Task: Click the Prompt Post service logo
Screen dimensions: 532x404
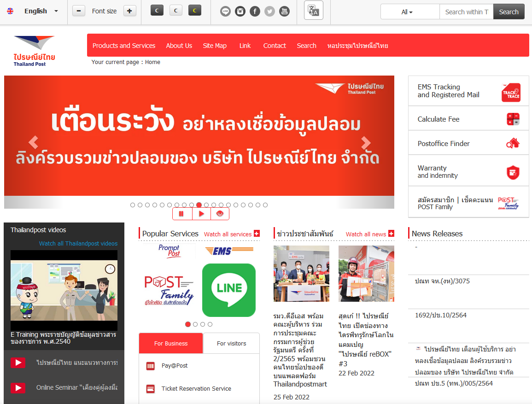Action: tap(170, 251)
